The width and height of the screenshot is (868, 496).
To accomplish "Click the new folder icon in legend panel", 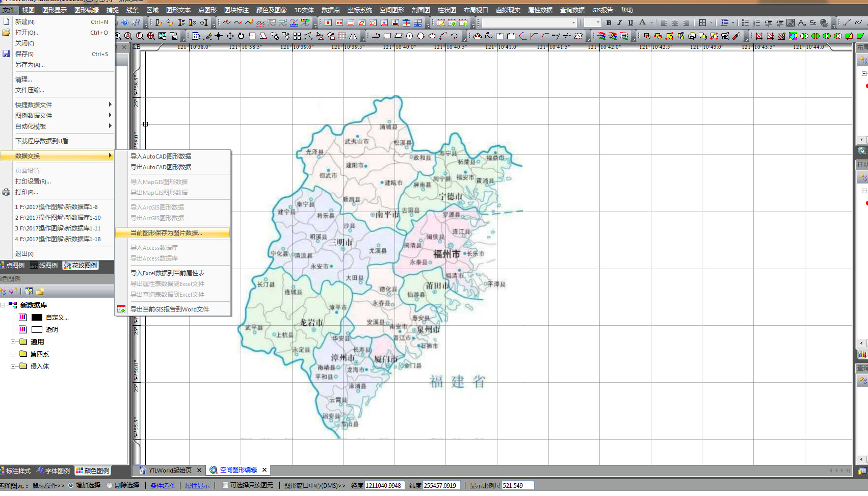I will click(x=40, y=292).
